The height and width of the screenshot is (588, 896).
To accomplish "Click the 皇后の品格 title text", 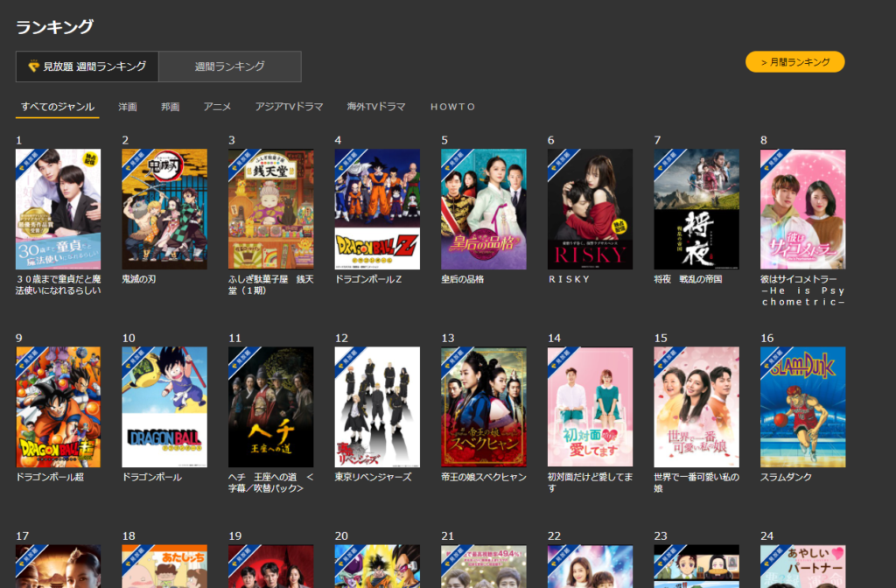I will pyautogui.click(x=462, y=279).
